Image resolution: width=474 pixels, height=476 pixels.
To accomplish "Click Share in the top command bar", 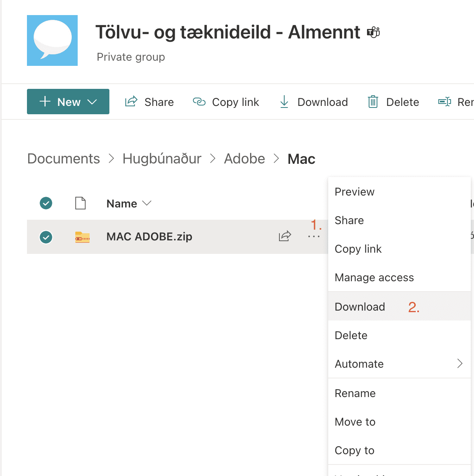I will pyautogui.click(x=149, y=102).
